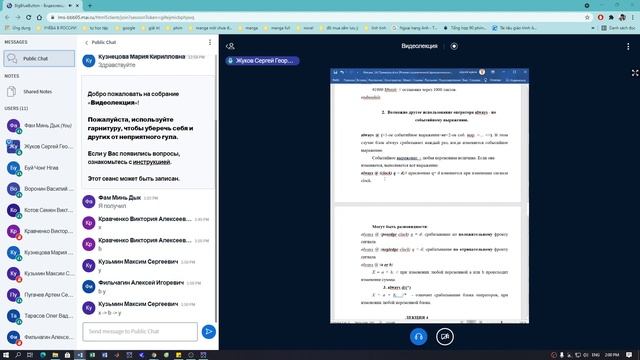This screenshot has height=360, width=640.
Task: Open Windows taskbar search
Action: click(18, 355)
